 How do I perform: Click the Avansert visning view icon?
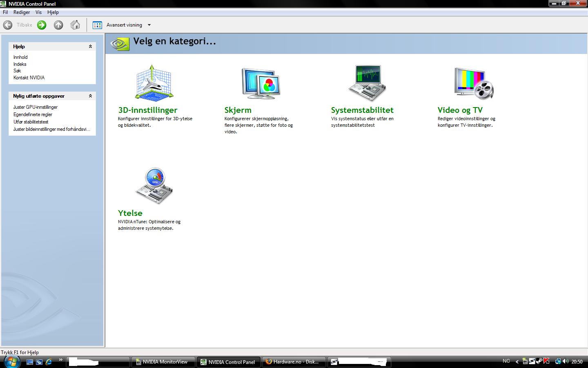(x=97, y=25)
